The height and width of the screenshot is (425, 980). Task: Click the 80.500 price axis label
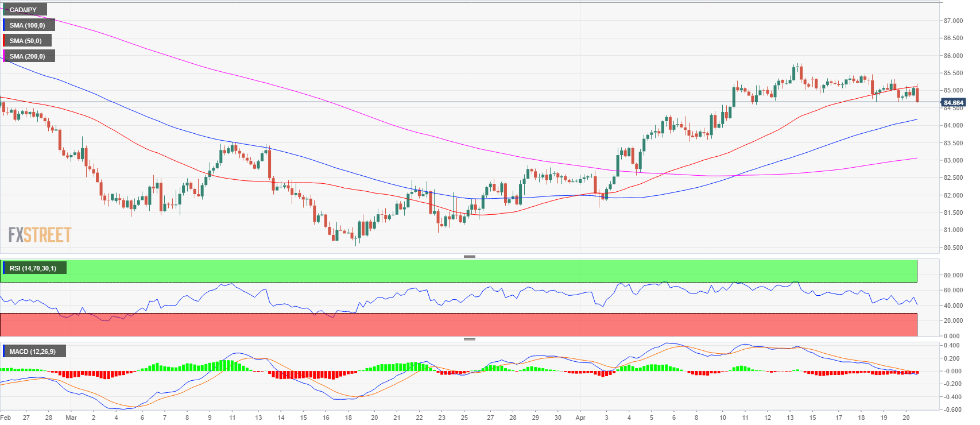(953, 248)
